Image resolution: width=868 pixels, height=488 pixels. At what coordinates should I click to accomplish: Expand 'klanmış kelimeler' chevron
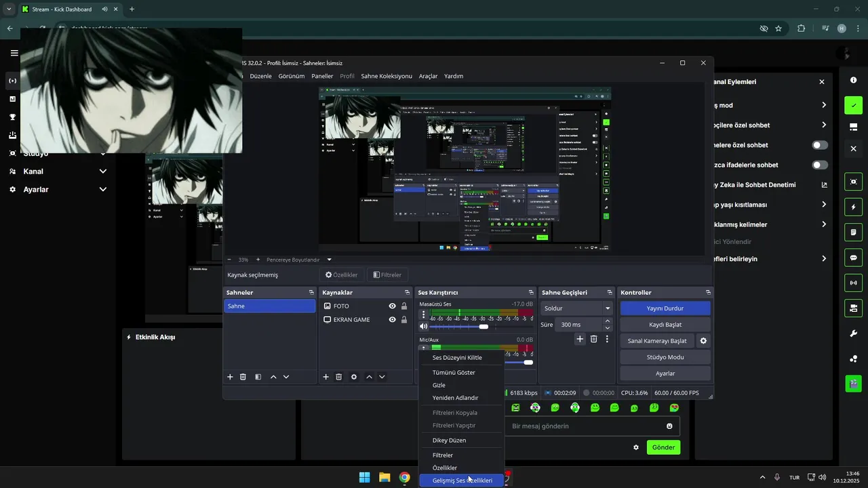point(824,224)
